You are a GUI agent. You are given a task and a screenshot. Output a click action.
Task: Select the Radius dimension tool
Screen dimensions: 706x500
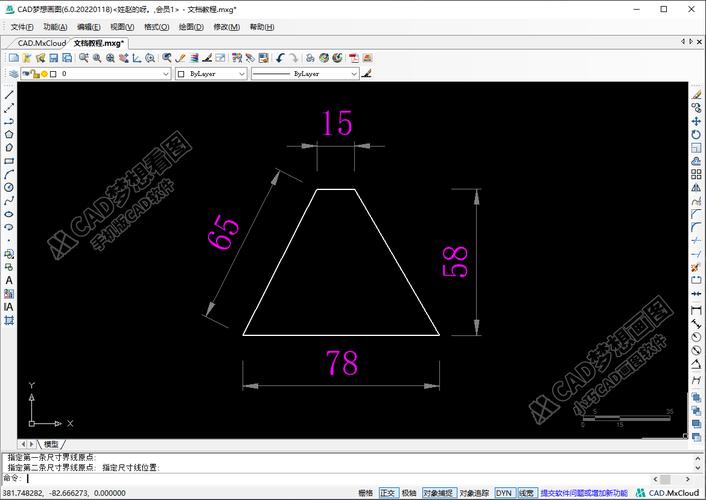pyautogui.click(x=696, y=337)
